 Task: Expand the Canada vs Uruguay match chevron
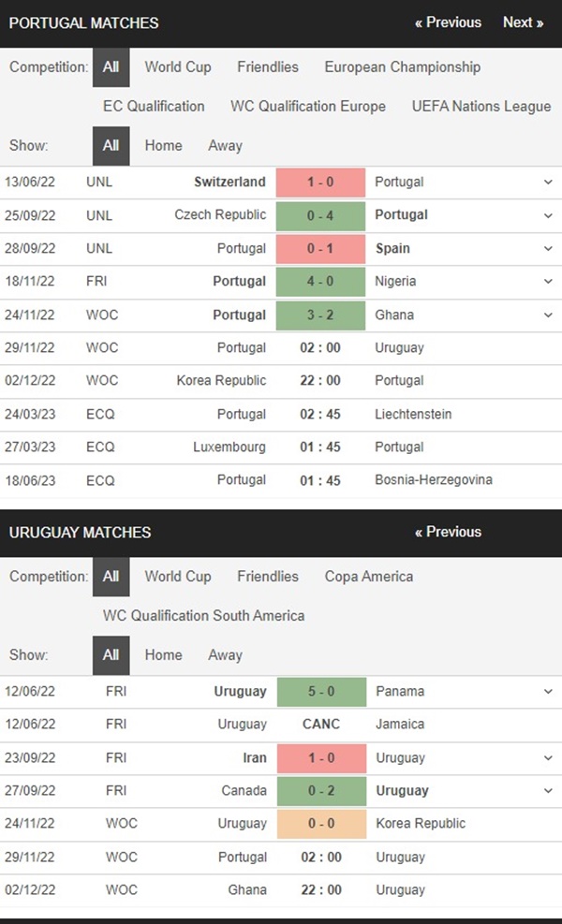(x=548, y=790)
